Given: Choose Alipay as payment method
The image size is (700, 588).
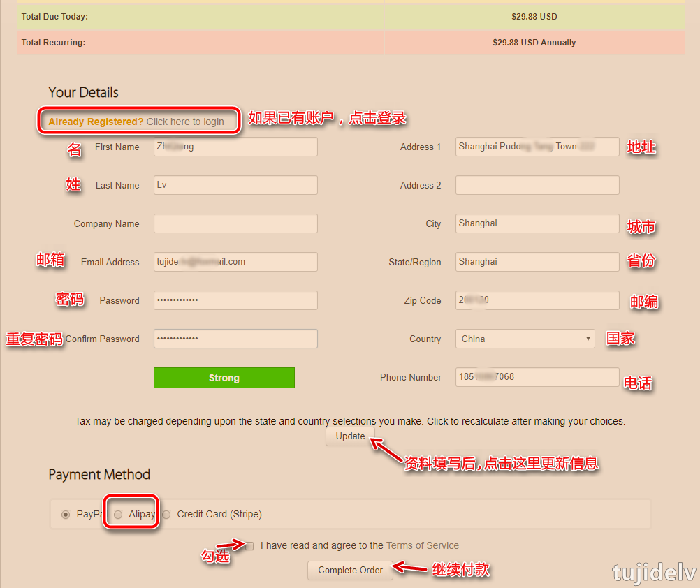Looking at the screenshot, I should (x=118, y=515).
